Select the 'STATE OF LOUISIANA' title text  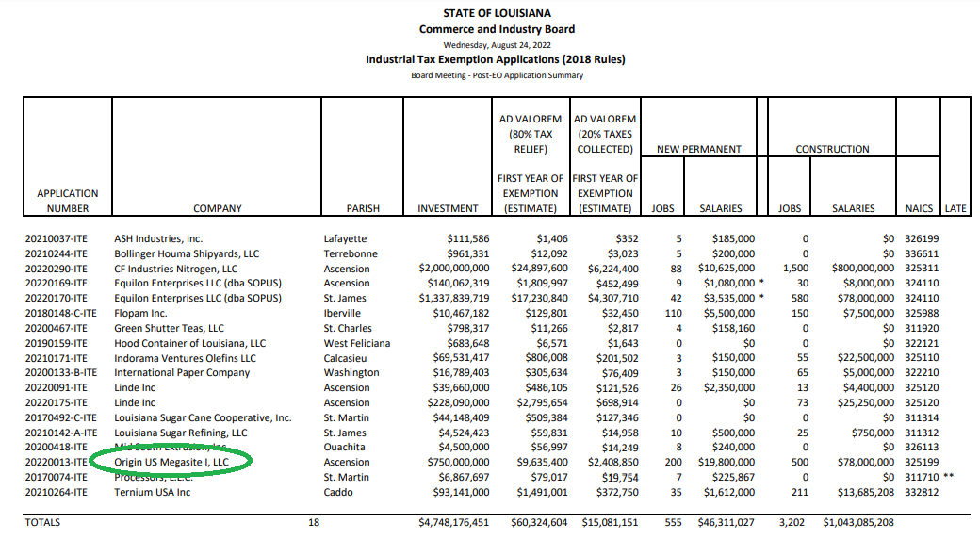[x=497, y=13]
